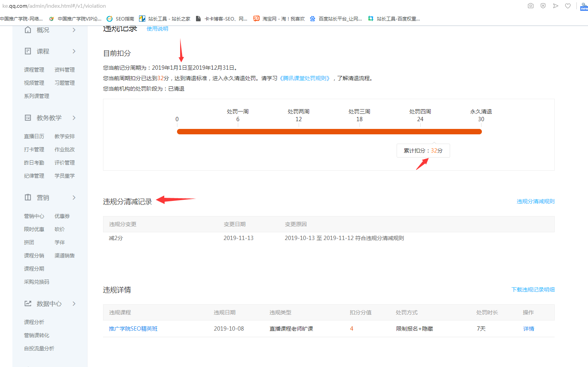
Task: Click the share arrow icon near address bar
Action: [x=555, y=5]
